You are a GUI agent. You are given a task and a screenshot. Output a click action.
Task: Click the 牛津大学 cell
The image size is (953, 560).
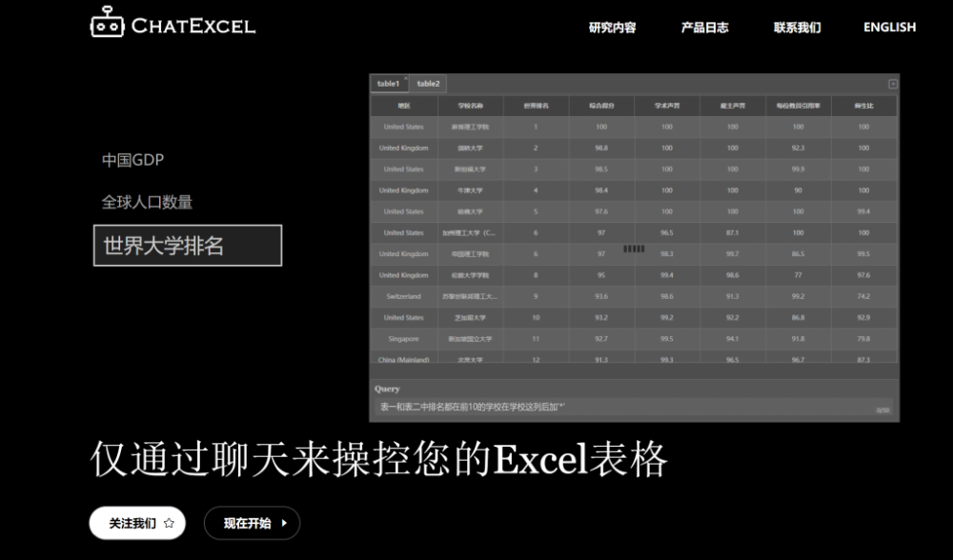(471, 190)
